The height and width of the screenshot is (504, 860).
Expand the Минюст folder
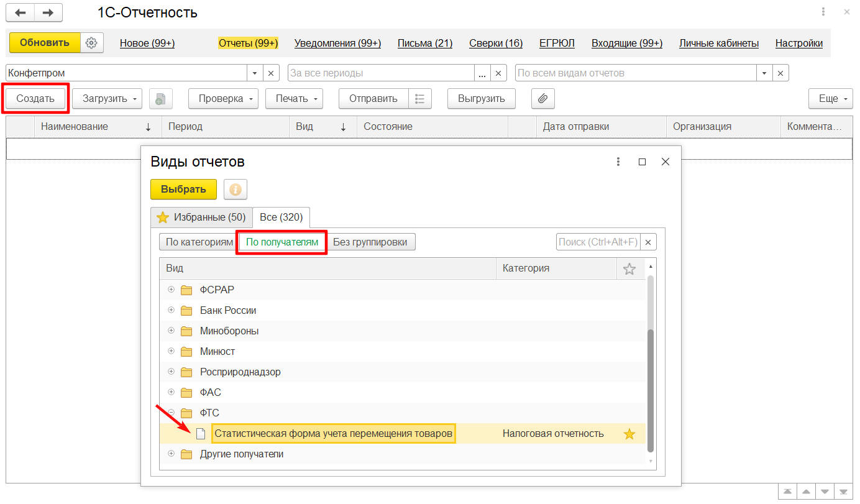point(171,351)
